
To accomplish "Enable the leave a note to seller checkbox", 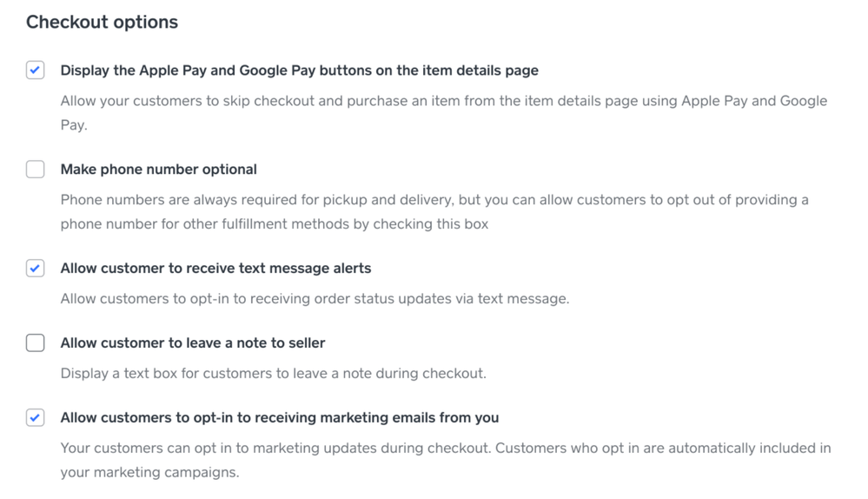I will pyautogui.click(x=35, y=343).
